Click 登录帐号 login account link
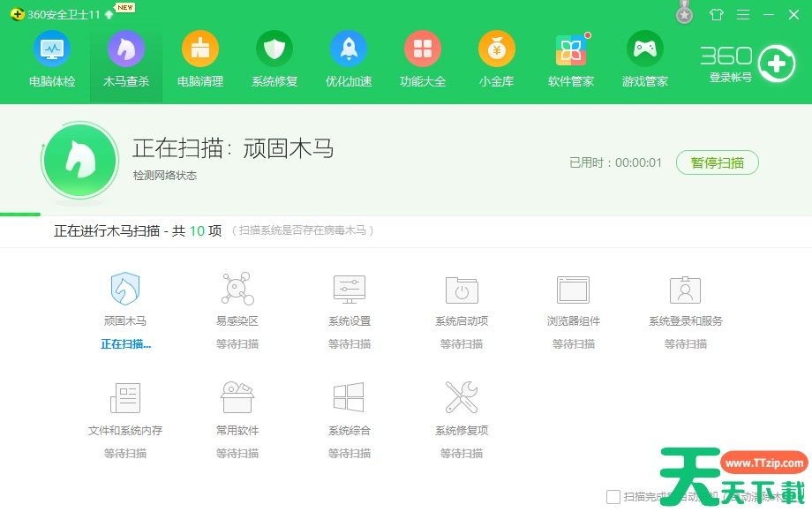 731,78
